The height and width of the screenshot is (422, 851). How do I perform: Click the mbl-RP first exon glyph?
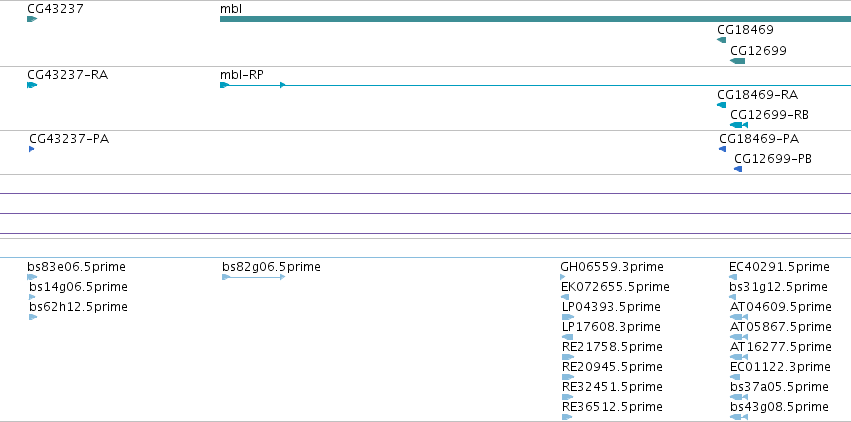224,85
